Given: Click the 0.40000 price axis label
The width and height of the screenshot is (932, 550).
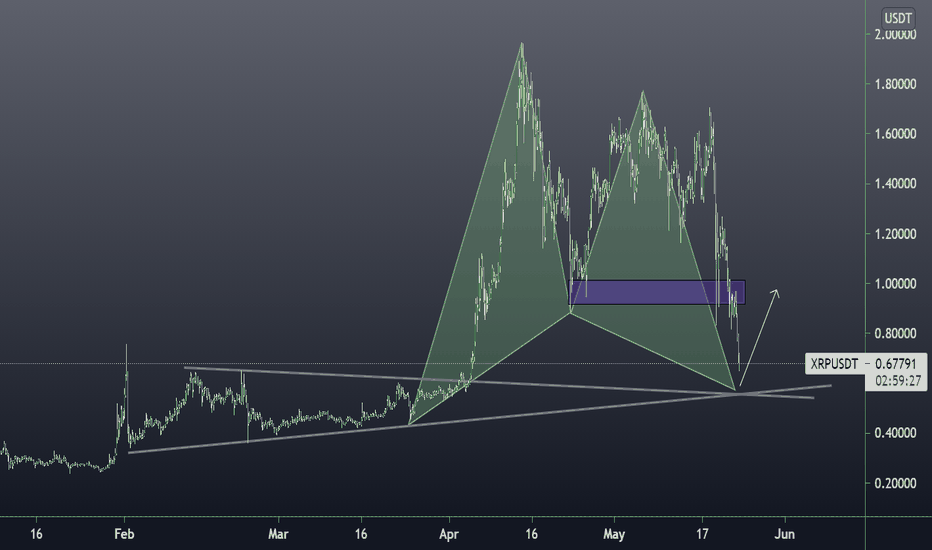Looking at the screenshot, I should pyautogui.click(x=895, y=433).
